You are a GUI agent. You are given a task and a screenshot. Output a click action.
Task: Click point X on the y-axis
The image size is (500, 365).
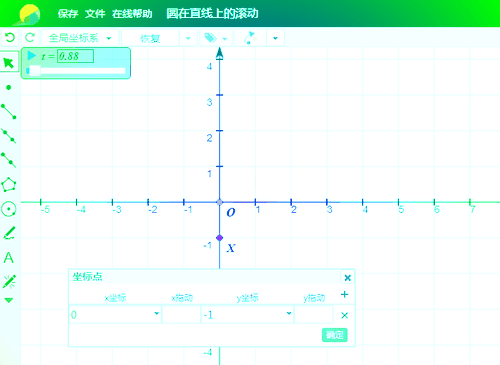tap(219, 238)
